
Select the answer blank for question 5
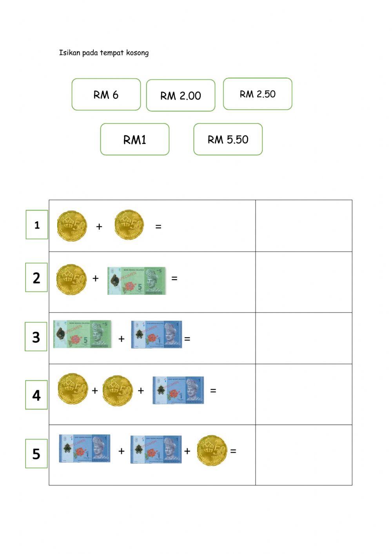pos(303,455)
